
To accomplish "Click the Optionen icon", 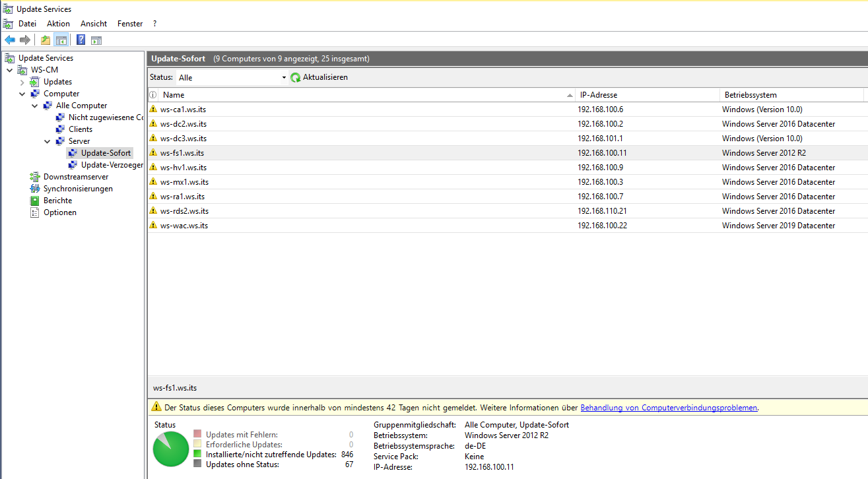I will click(x=35, y=212).
